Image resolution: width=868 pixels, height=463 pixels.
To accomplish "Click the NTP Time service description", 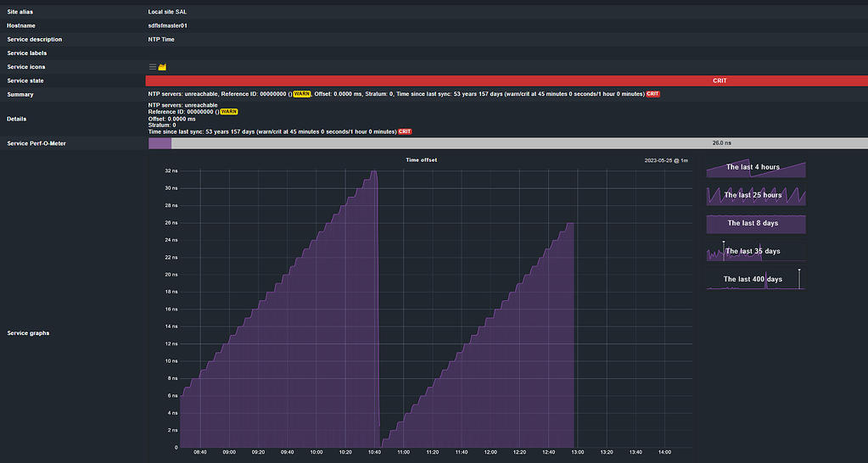I will pos(161,40).
